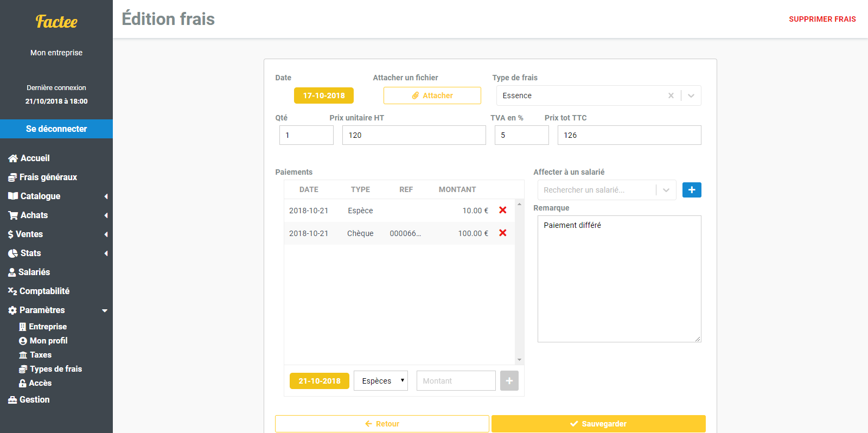
Task: Remove the Chèque 100.00 € payment
Action: coord(502,233)
